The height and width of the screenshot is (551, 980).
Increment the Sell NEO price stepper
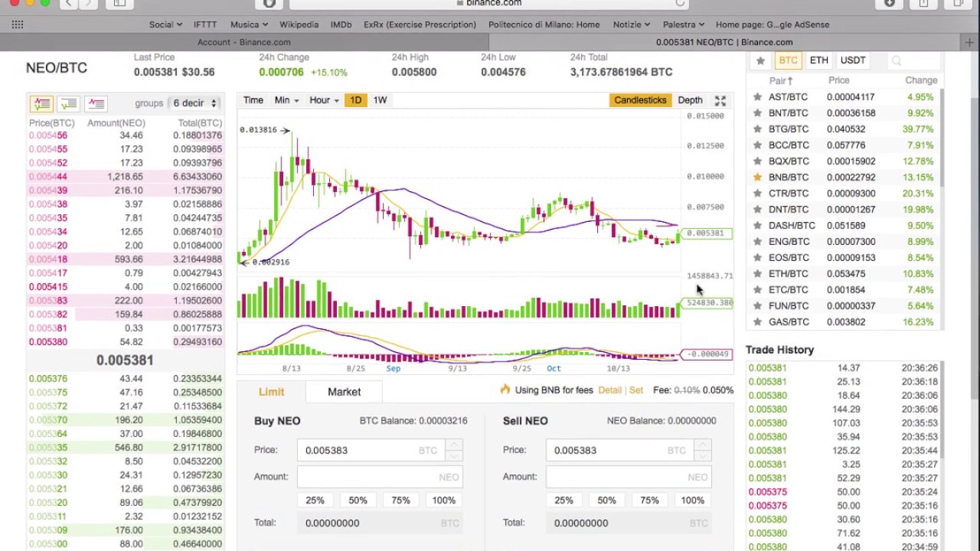(703, 445)
